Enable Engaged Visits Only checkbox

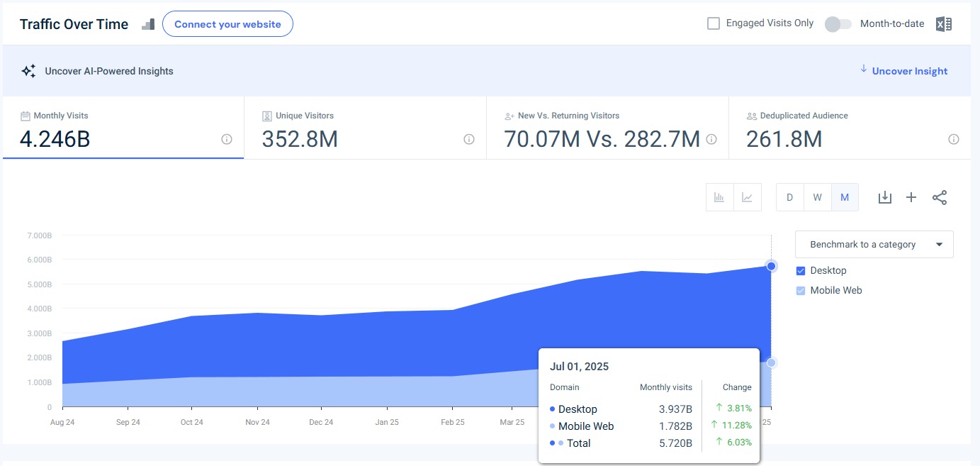click(x=714, y=23)
